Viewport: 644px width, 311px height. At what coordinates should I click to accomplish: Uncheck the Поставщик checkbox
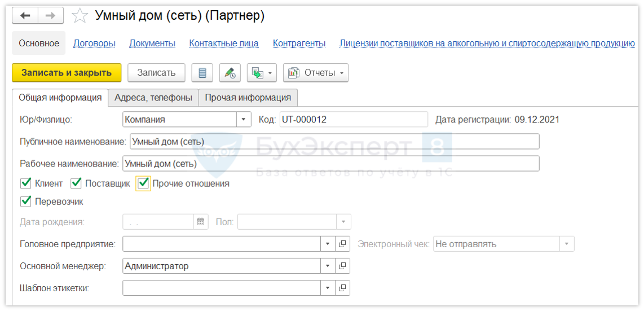(x=76, y=183)
